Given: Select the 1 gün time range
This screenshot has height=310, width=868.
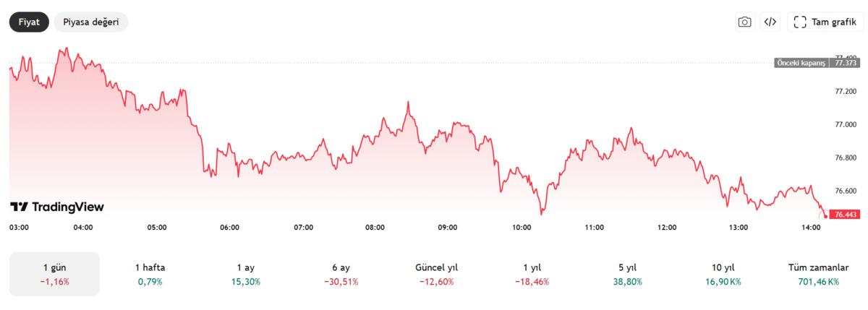Looking at the screenshot, I should (x=55, y=274).
